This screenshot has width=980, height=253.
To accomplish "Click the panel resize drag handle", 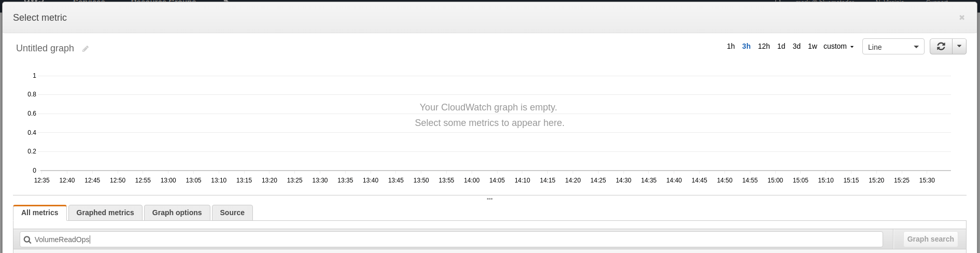I will pos(490,199).
